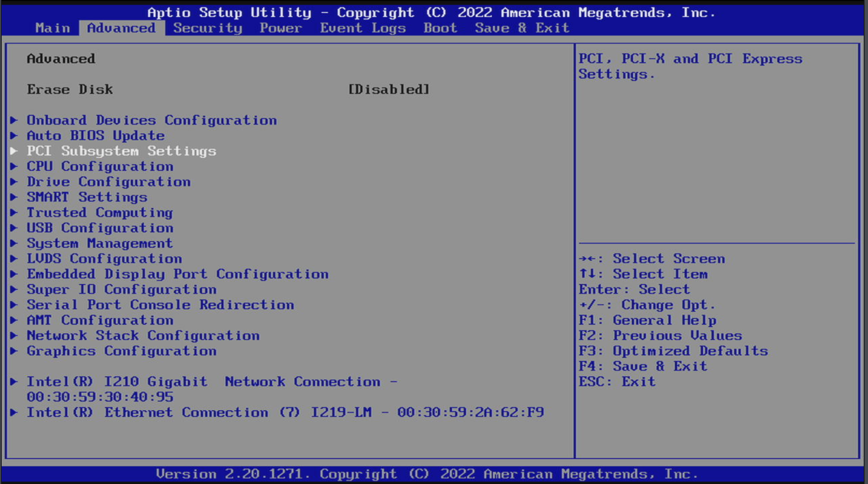
Task: Click arrow beside Intel(R) Ethernet Connection I219-LM
Action: [x=14, y=413]
